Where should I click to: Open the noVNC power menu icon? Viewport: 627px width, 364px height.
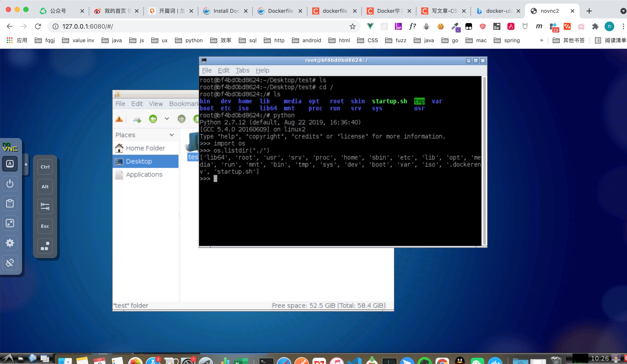[10, 184]
